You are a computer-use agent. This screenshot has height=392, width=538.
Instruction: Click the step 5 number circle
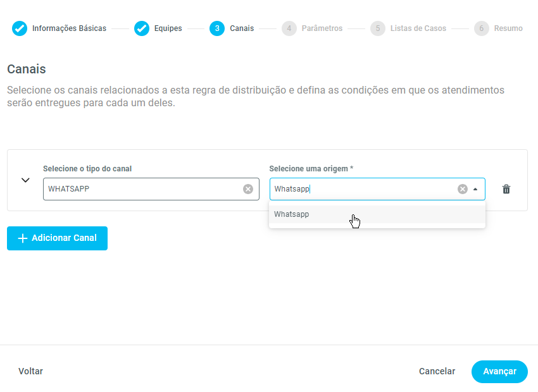378,28
